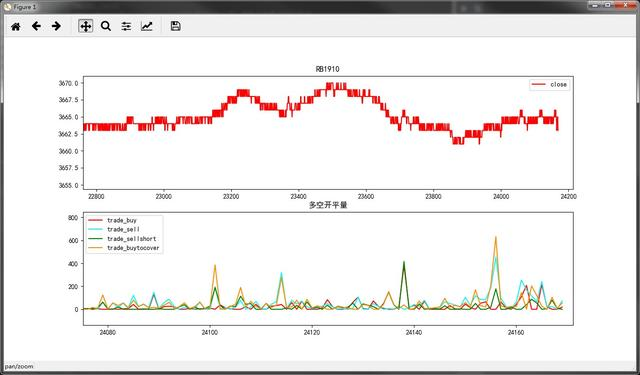Click the orange trade_buytocover legend line
This screenshot has width=640, height=375.
pyautogui.click(x=95, y=248)
